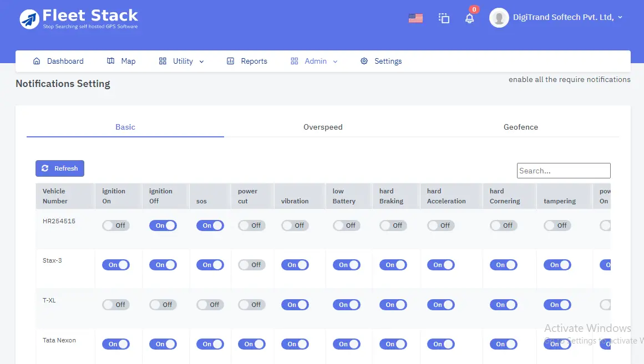Toggle hard Cornering for HR254515

(x=504, y=225)
